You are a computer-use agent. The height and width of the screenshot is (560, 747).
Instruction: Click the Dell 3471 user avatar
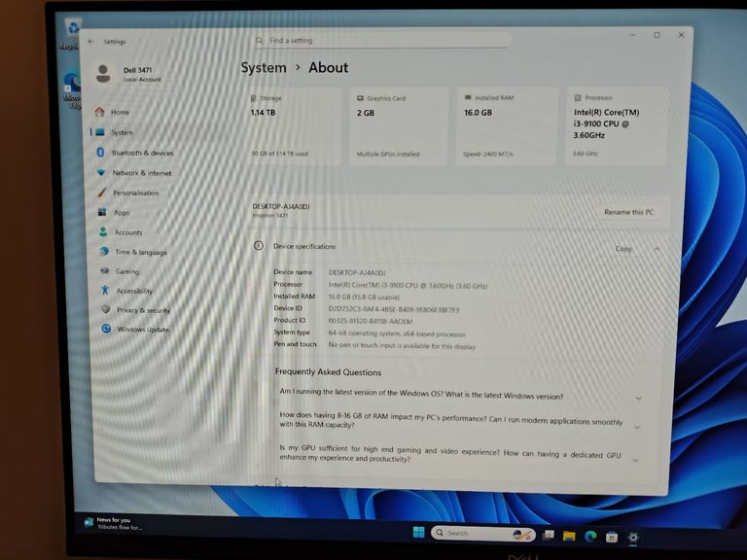[x=103, y=74]
